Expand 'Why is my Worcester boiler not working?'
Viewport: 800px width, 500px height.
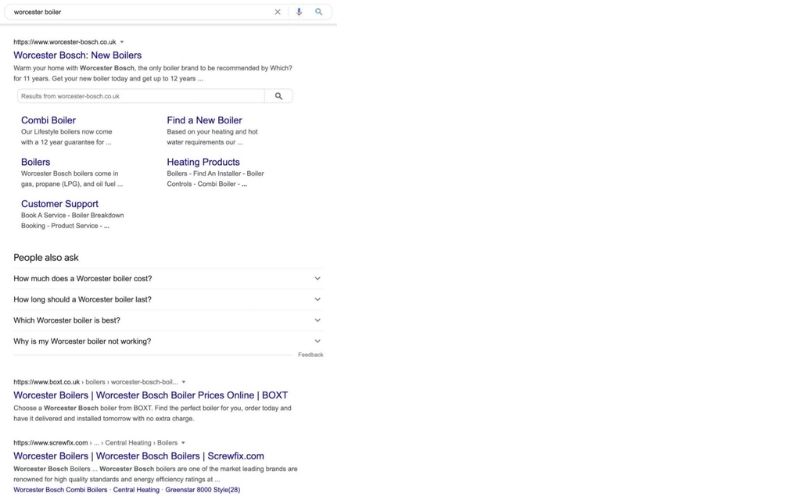[168, 341]
